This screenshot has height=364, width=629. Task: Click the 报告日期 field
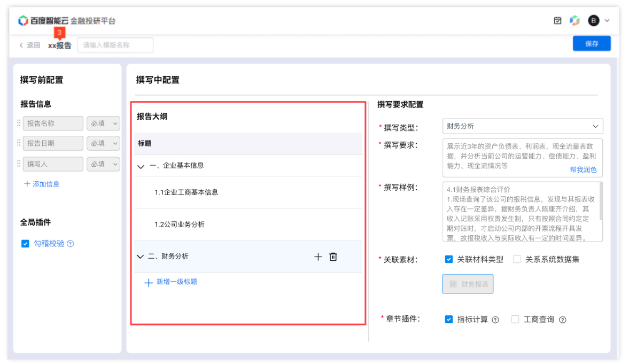tap(53, 143)
